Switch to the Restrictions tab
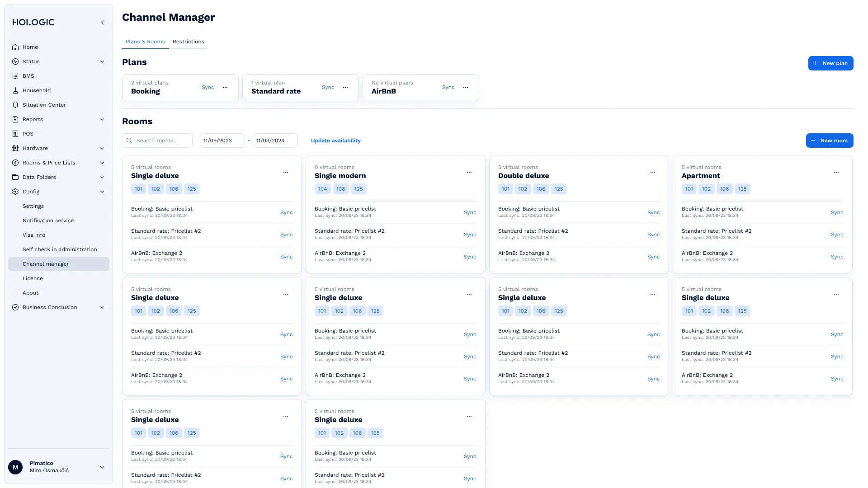 click(x=188, y=42)
